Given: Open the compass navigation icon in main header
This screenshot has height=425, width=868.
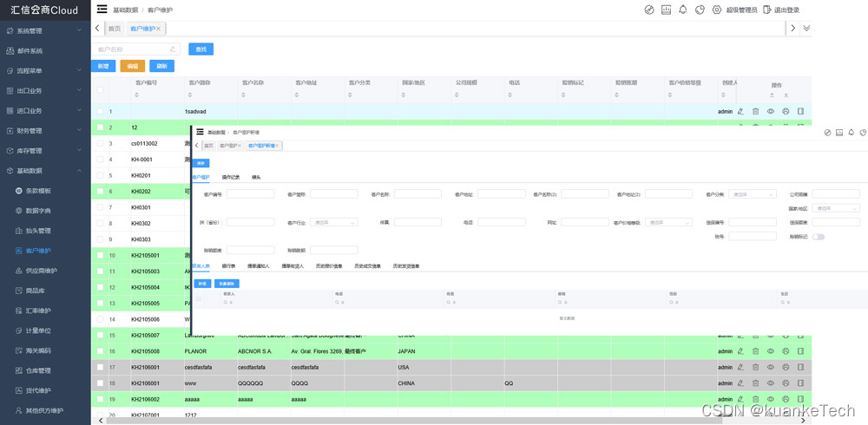Looking at the screenshot, I should [649, 10].
